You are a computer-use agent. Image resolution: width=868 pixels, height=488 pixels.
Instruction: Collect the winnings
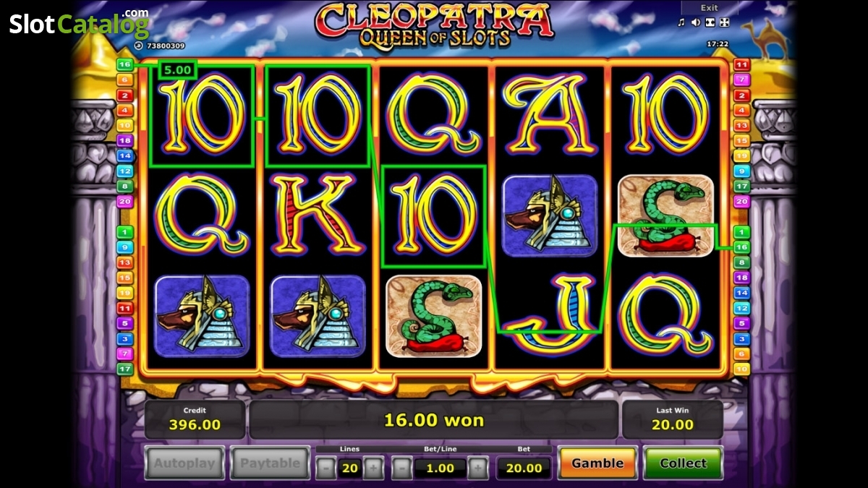683,463
